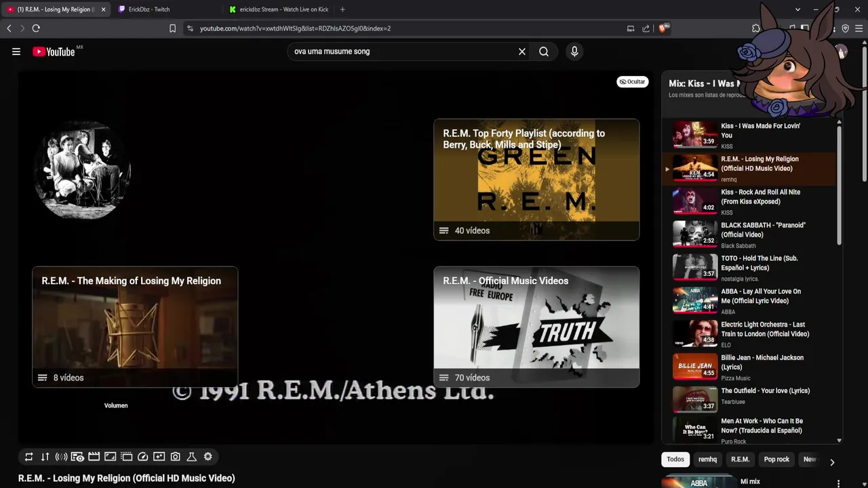This screenshot has width=868, height=488.
Task: Play BLACK SABBATH Paranoid from the mix
Action: click(749, 235)
